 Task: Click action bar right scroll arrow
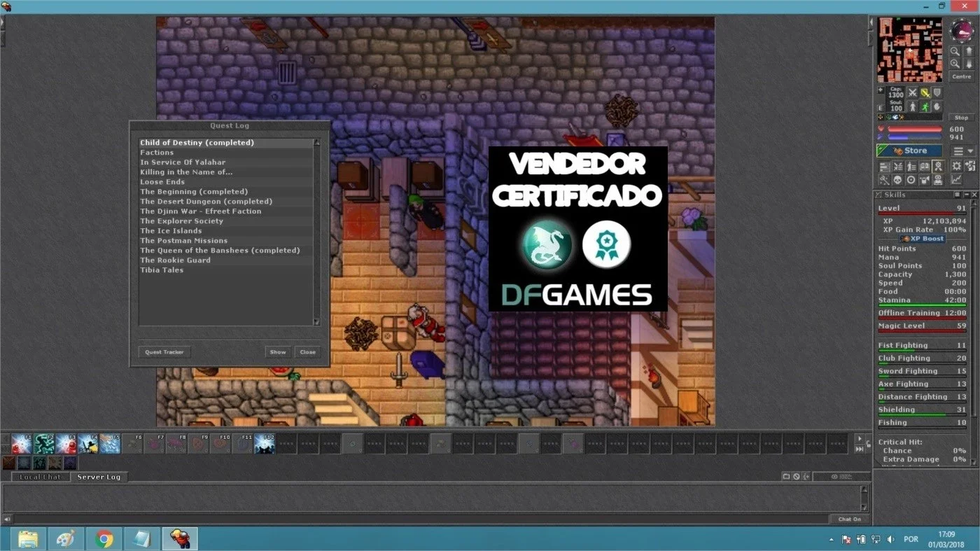tap(860, 439)
